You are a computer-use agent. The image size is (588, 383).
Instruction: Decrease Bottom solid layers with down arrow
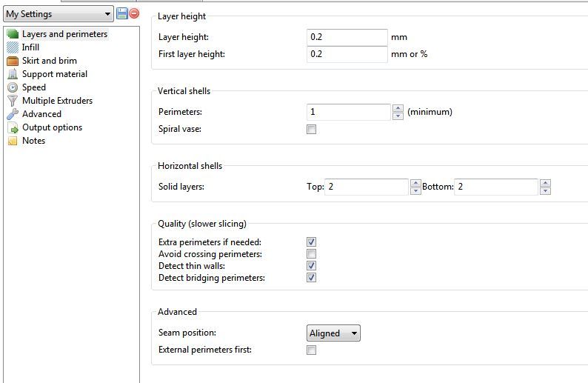coord(545,191)
